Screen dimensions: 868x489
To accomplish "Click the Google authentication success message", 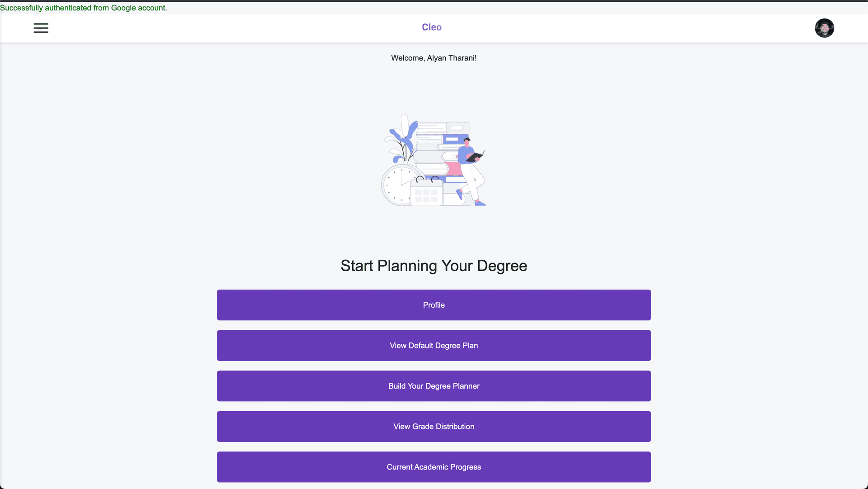I will click(84, 8).
